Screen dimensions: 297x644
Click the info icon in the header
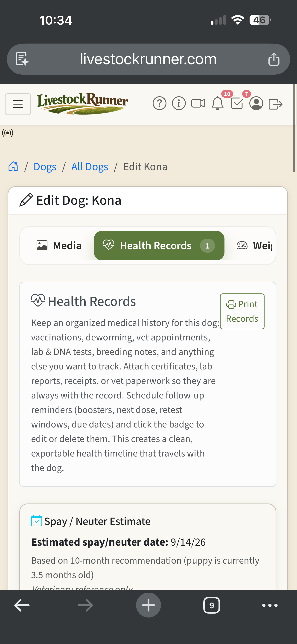(x=179, y=103)
